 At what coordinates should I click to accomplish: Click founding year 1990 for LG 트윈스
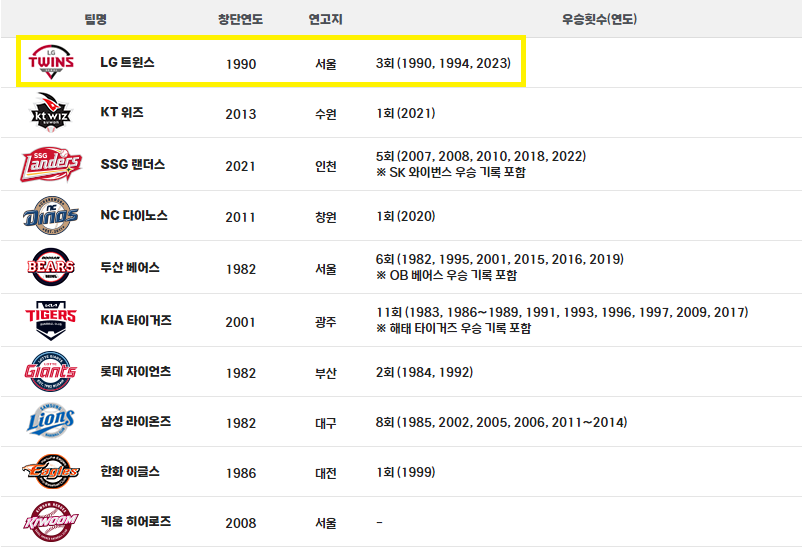(240, 64)
